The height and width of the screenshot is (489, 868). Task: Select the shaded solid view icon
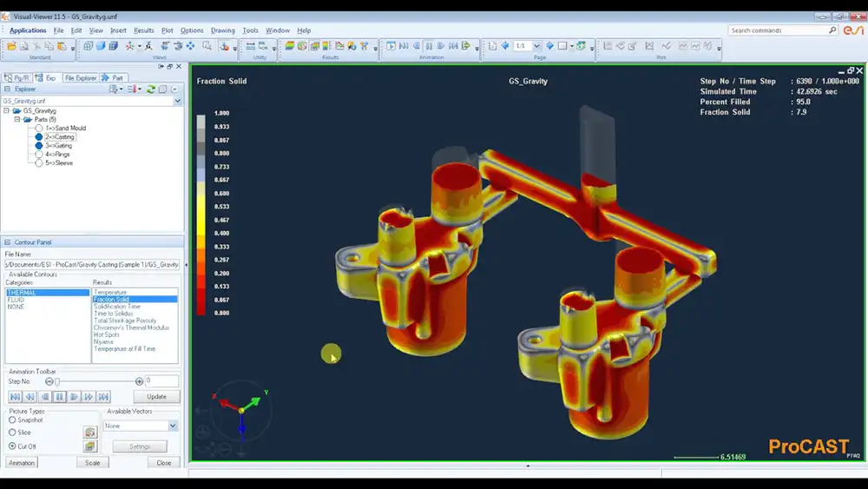point(101,47)
